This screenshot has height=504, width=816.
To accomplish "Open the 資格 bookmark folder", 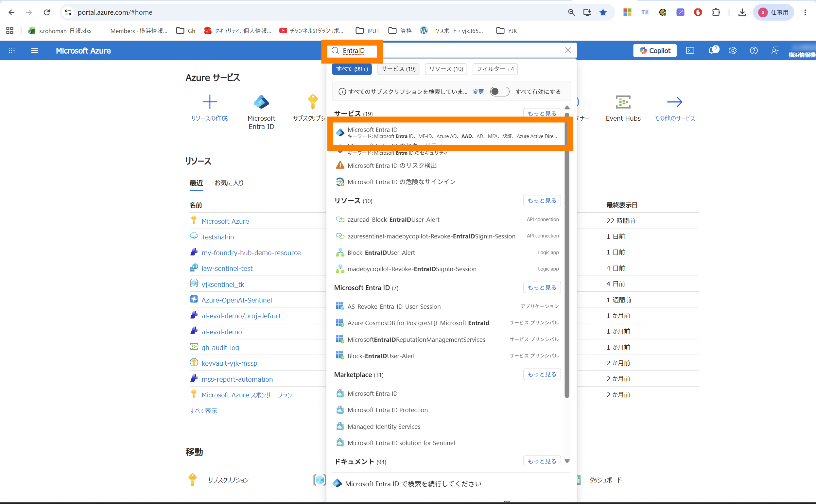I will (x=400, y=31).
